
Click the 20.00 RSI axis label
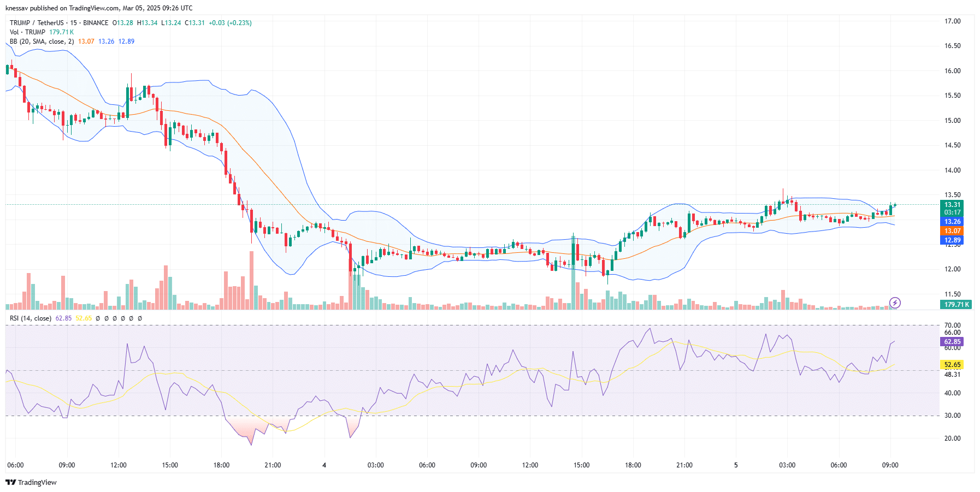click(x=953, y=438)
